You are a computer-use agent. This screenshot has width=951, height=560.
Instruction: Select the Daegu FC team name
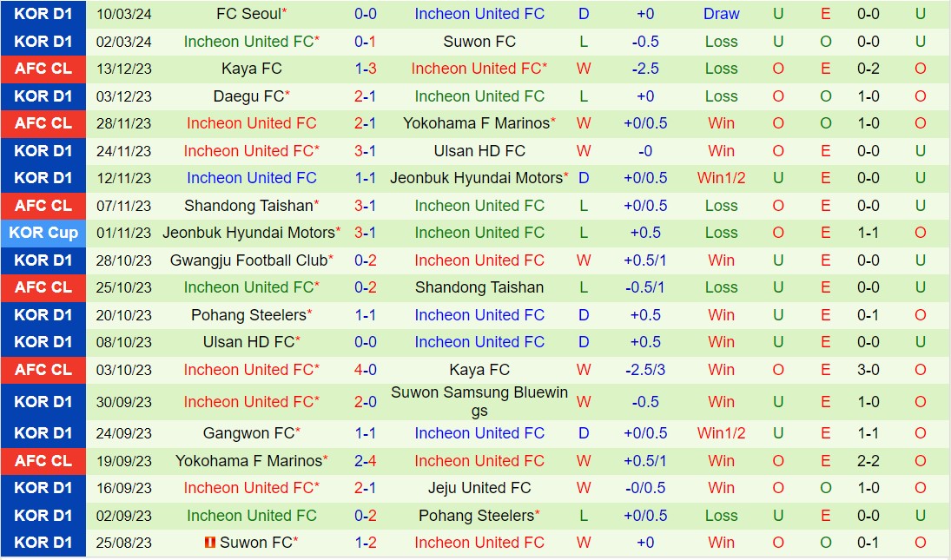point(248,96)
